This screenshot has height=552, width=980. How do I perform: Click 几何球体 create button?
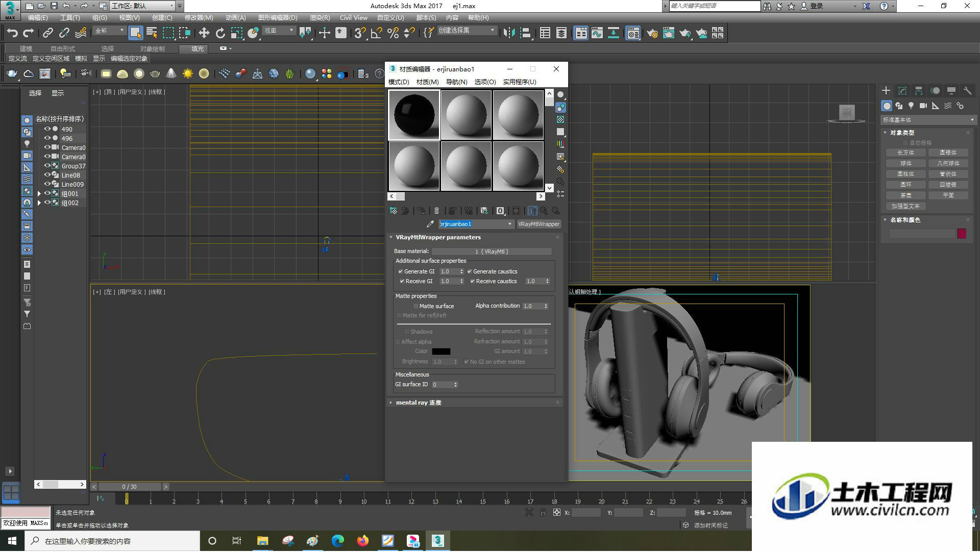pos(948,163)
